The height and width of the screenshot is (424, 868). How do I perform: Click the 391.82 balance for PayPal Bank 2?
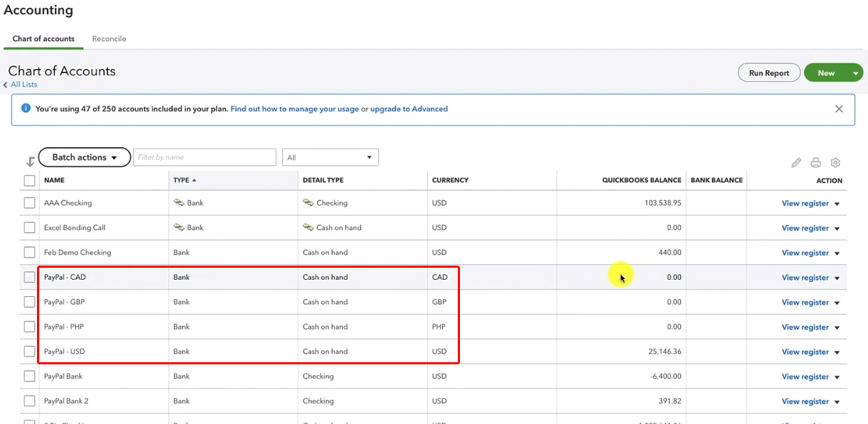point(670,401)
